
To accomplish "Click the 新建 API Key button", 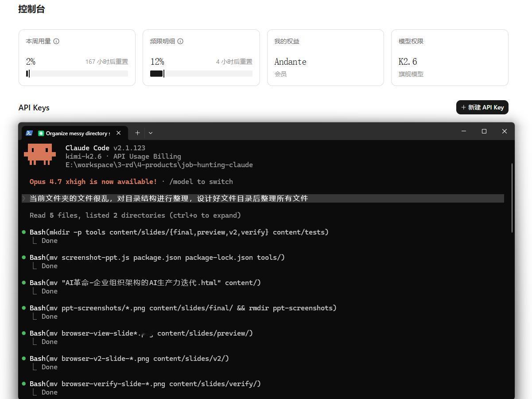I will 482,107.
